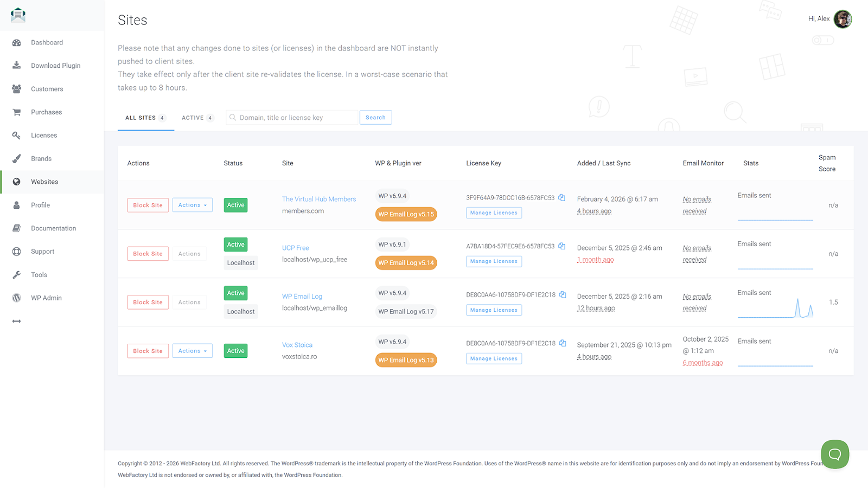This screenshot has width=868, height=488.
Task: Select the ALL SITES tab
Action: 142,117
